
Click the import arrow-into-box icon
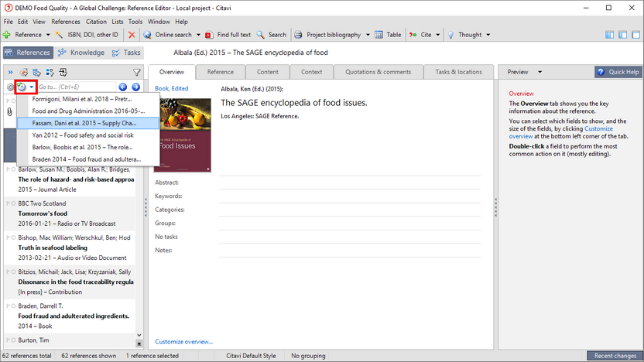click(63, 72)
